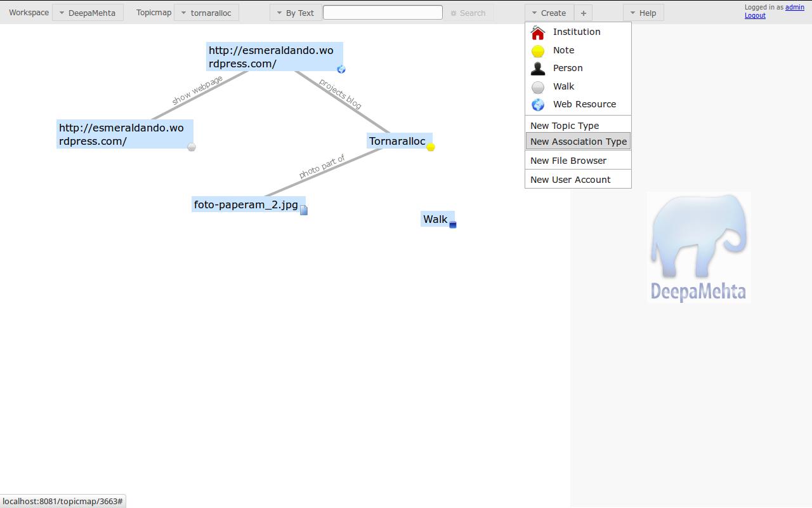The height and width of the screenshot is (508, 812).
Task: Click the red house Institution icon
Action: point(538,32)
